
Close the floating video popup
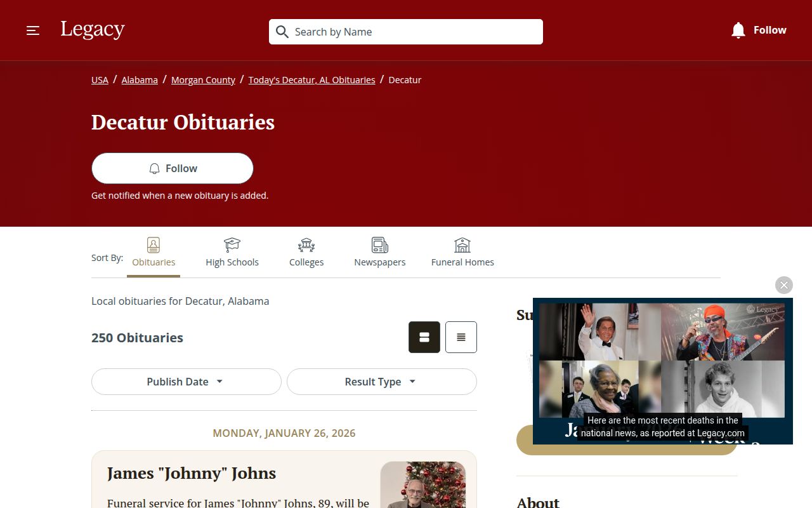pos(784,285)
